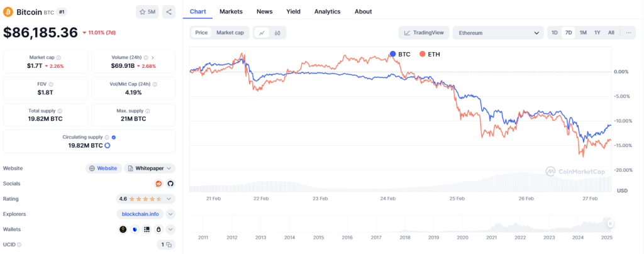The width and height of the screenshot is (644, 254).
Task: Open the Reddit social link icon
Action: pyautogui.click(x=158, y=184)
